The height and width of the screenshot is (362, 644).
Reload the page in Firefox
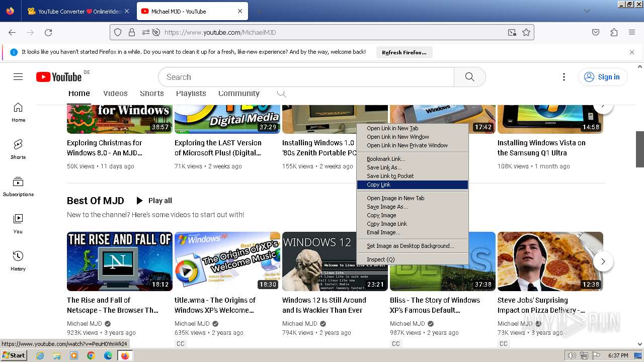[x=48, y=32]
